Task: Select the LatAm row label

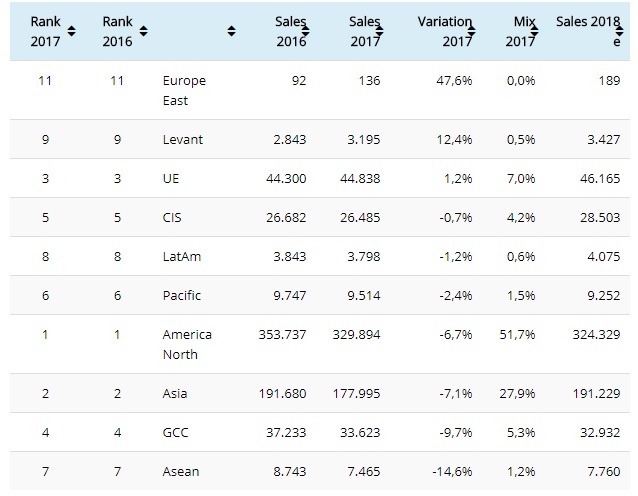Action: [182, 256]
